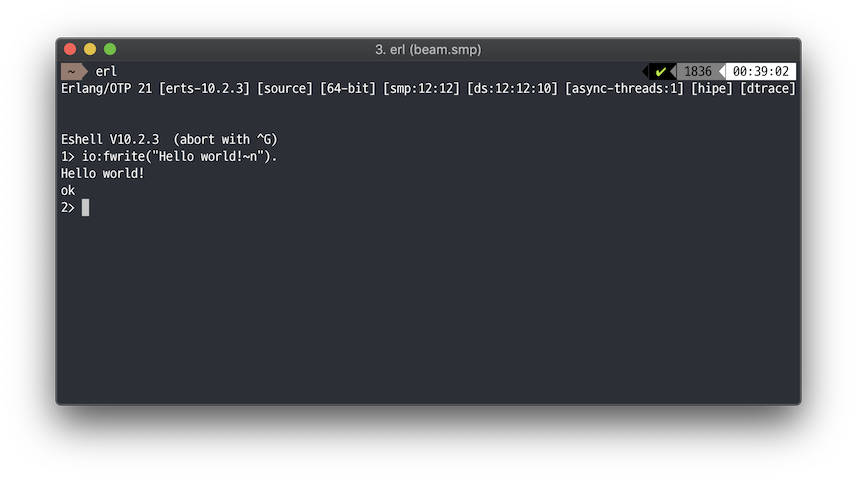Viewport: 857px width, 479px height.
Task: Click the red close window button
Action: 70,49
